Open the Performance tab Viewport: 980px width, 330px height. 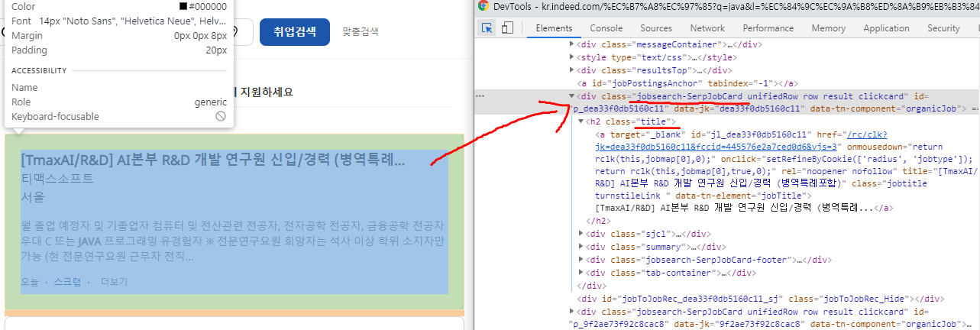(768, 28)
